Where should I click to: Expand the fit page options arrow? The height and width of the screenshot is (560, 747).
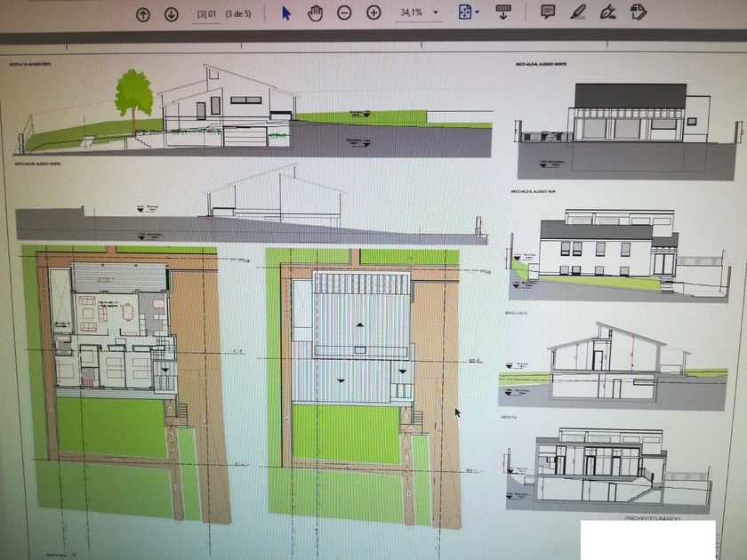point(478,12)
